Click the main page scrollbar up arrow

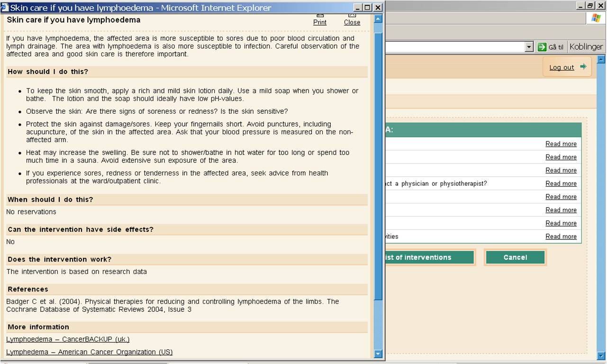(601, 60)
